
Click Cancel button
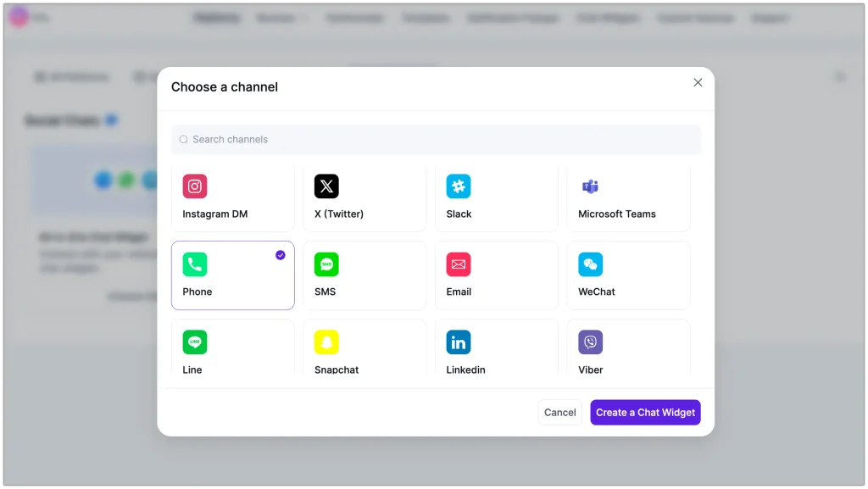point(559,413)
